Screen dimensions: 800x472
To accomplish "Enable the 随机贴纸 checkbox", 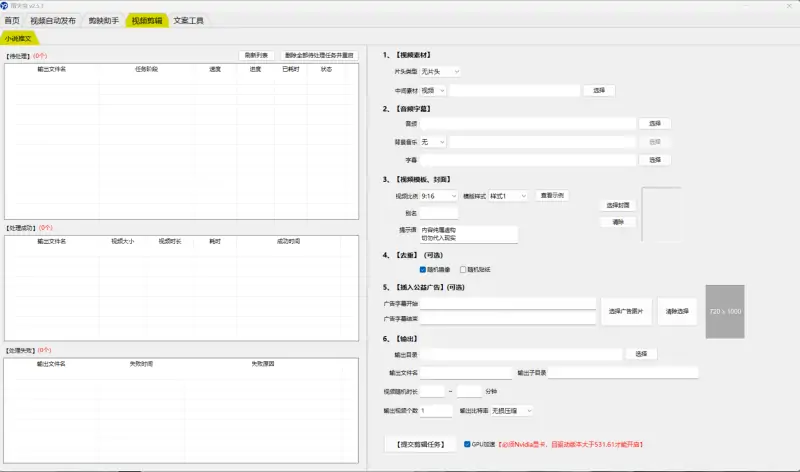I will tap(463, 269).
